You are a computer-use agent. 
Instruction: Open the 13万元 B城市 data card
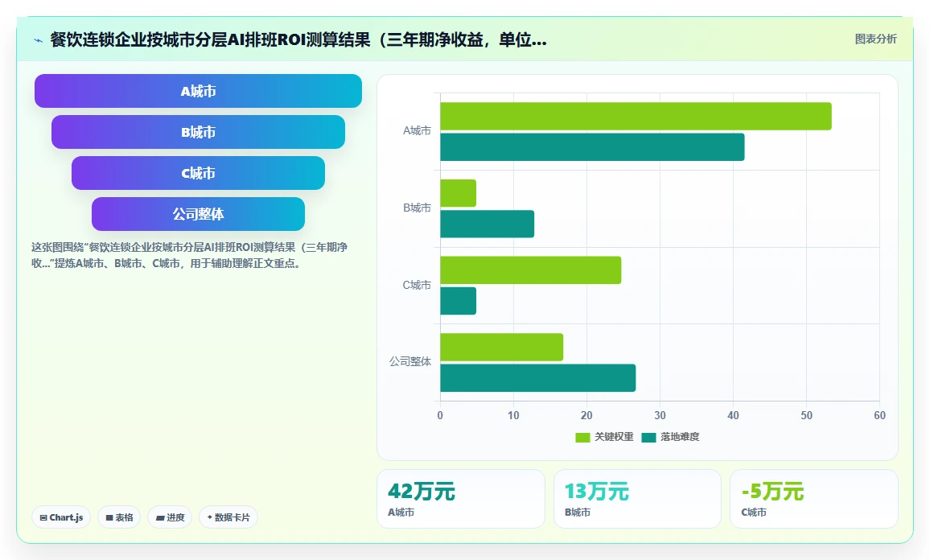click(637, 499)
